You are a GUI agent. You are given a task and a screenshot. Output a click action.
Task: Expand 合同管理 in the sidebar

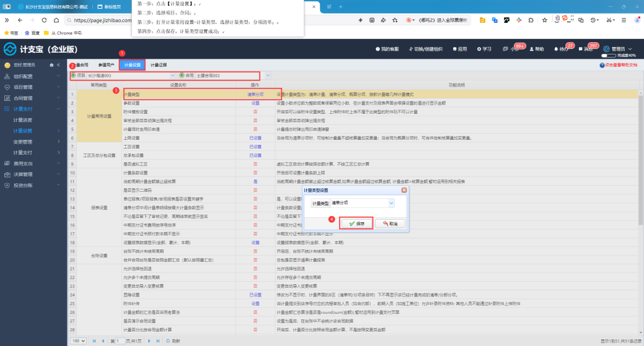click(32, 98)
